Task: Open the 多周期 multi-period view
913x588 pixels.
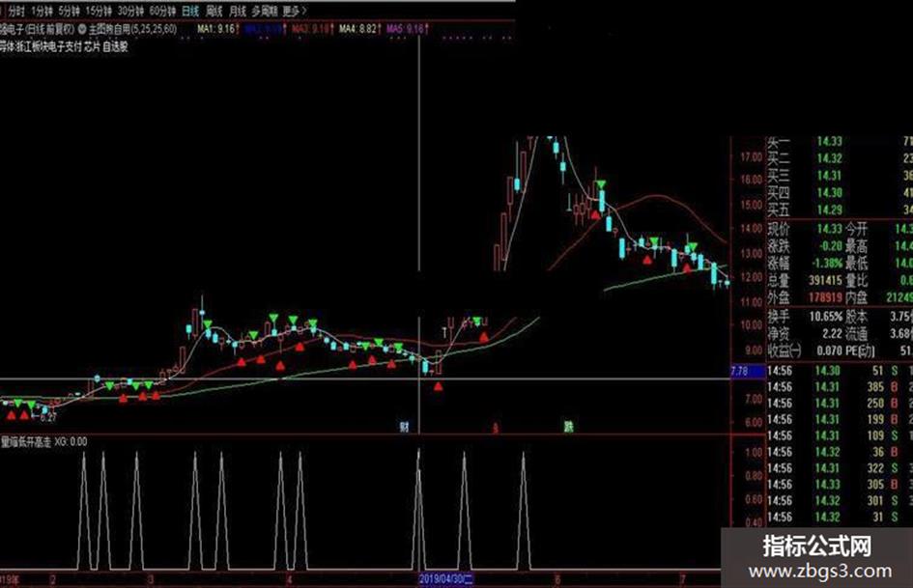Action: pos(265,11)
